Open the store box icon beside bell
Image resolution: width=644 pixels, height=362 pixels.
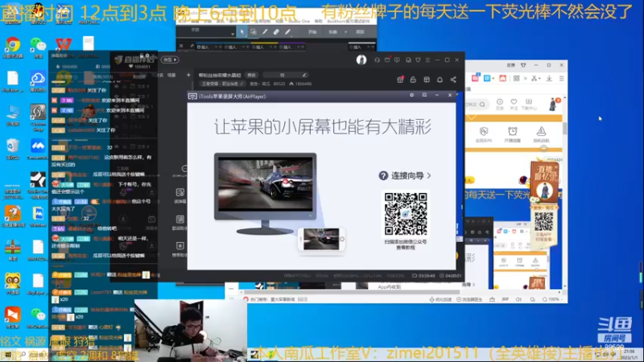[427, 80]
